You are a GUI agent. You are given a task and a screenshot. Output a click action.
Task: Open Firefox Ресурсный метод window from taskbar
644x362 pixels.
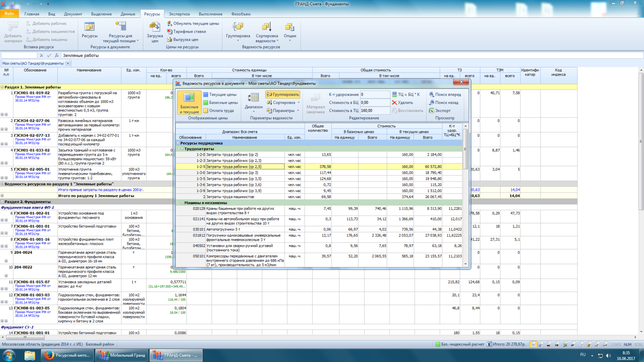tap(67, 355)
